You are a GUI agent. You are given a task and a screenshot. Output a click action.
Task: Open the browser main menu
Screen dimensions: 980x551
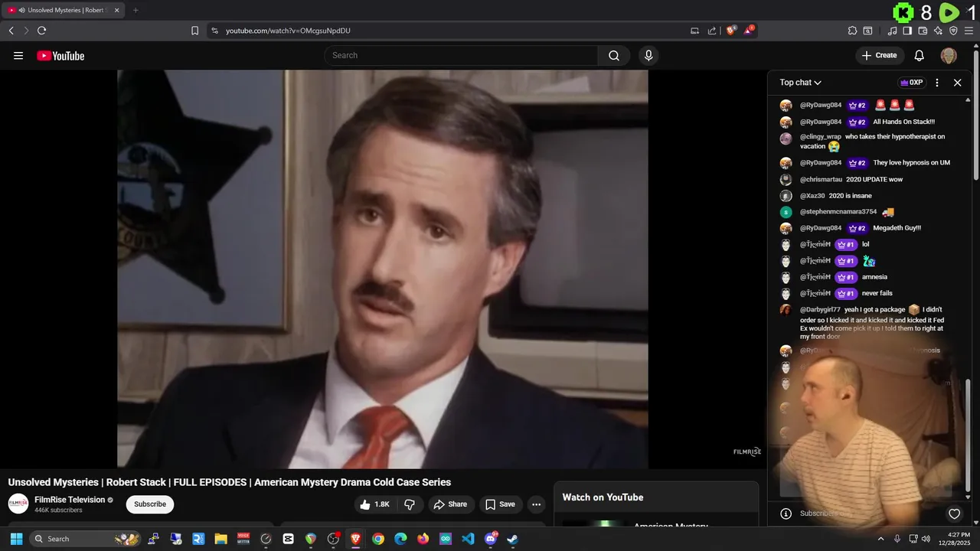(969, 31)
